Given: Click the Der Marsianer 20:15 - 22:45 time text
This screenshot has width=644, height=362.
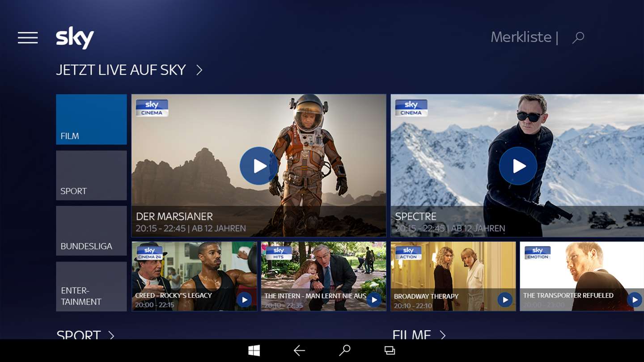Looking at the screenshot, I should tap(161, 228).
